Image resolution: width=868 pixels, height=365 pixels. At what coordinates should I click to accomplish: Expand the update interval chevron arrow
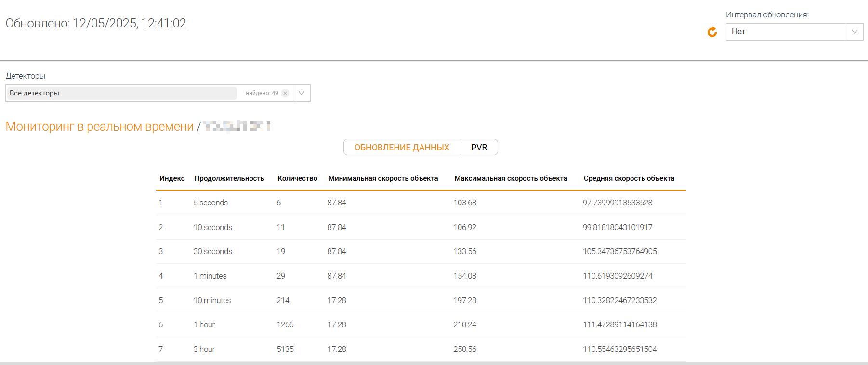point(855,32)
